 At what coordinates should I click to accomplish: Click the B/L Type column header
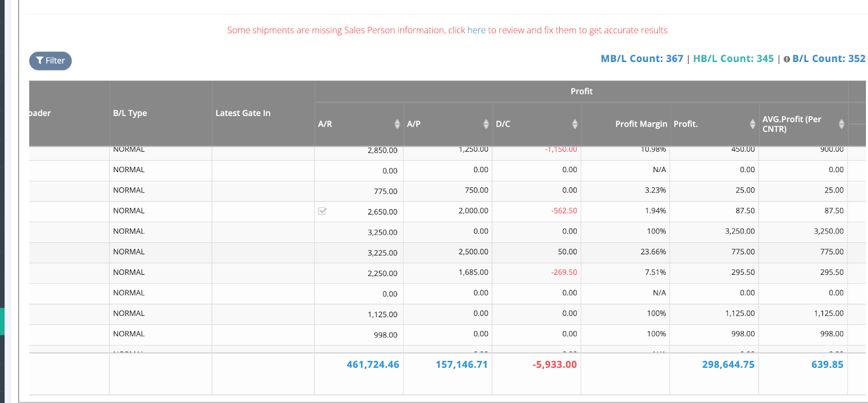coord(130,113)
